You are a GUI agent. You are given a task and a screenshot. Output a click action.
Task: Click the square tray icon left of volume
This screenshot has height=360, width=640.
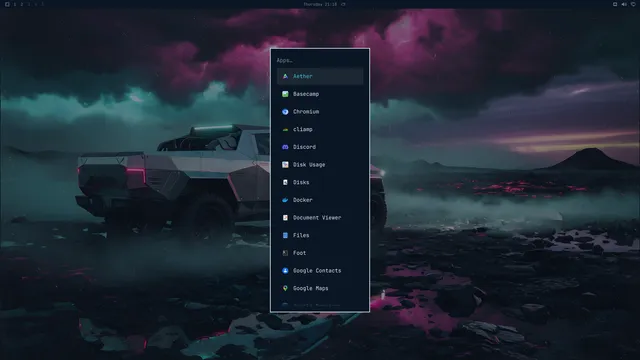(x=615, y=4)
